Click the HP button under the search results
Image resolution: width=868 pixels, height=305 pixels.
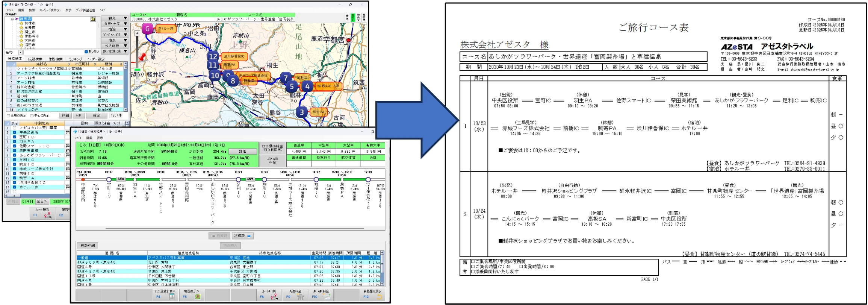pyautogui.click(x=79, y=116)
